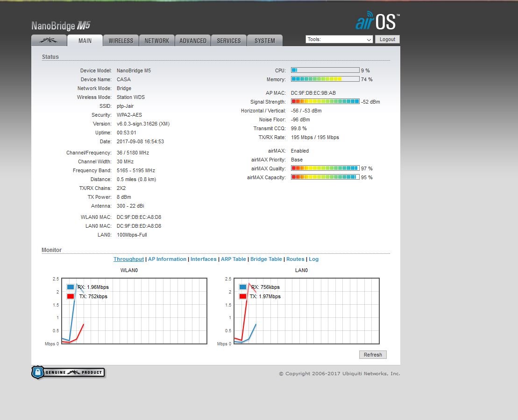518x420 pixels.
Task: Select the SERVICES tab
Action: click(229, 41)
